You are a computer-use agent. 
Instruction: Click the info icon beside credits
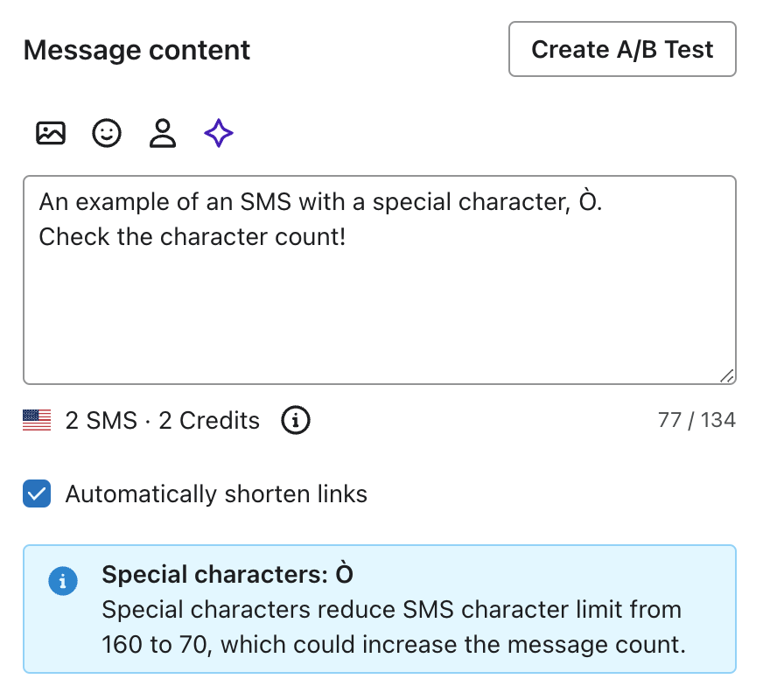click(296, 421)
